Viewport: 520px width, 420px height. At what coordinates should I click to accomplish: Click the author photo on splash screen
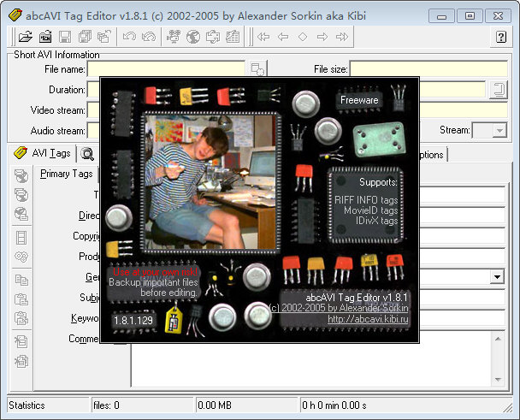click(x=210, y=182)
